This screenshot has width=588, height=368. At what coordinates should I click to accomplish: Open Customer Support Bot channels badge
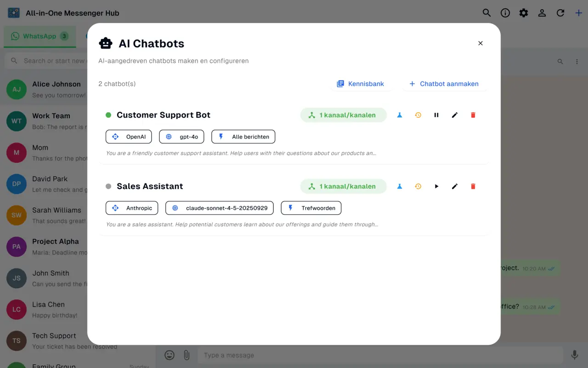tap(344, 115)
